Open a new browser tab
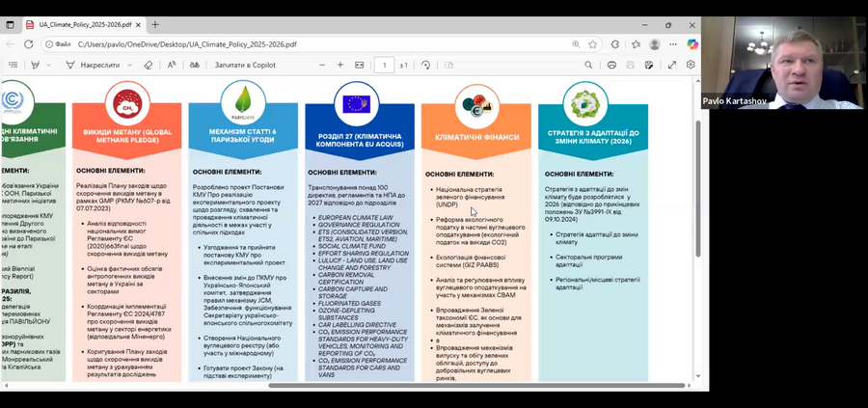The image size is (868, 408). (155, 25)
